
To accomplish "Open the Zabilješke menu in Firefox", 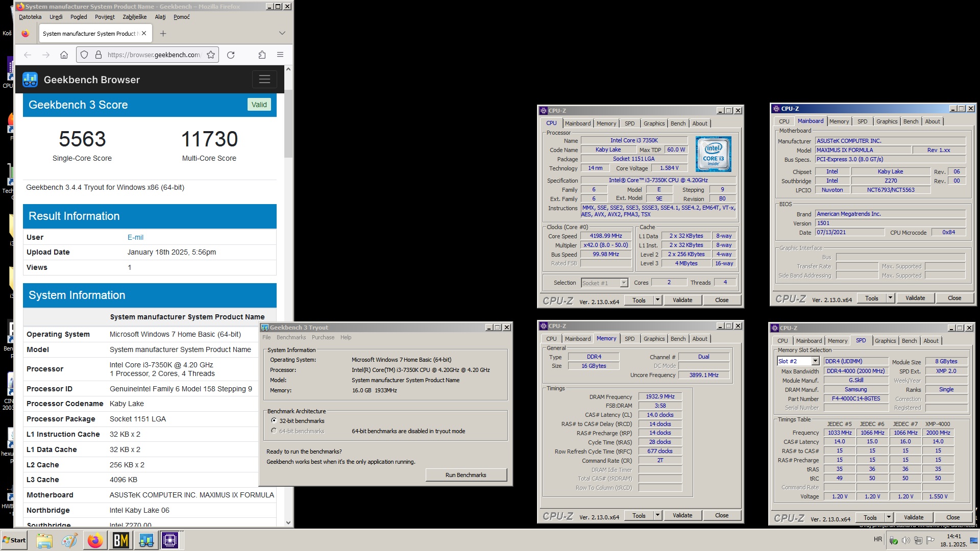I will point(135,17).
